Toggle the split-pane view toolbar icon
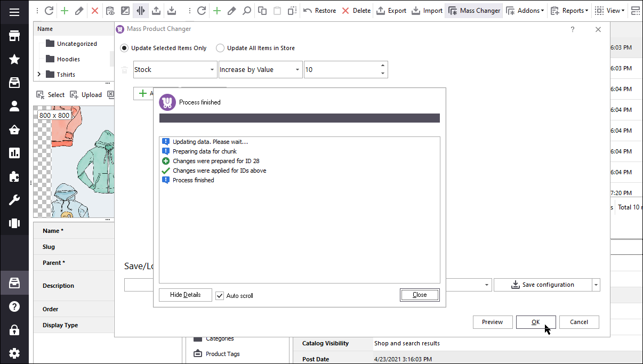The height and width of the screenshot is (364, 643). click(141, 10)
